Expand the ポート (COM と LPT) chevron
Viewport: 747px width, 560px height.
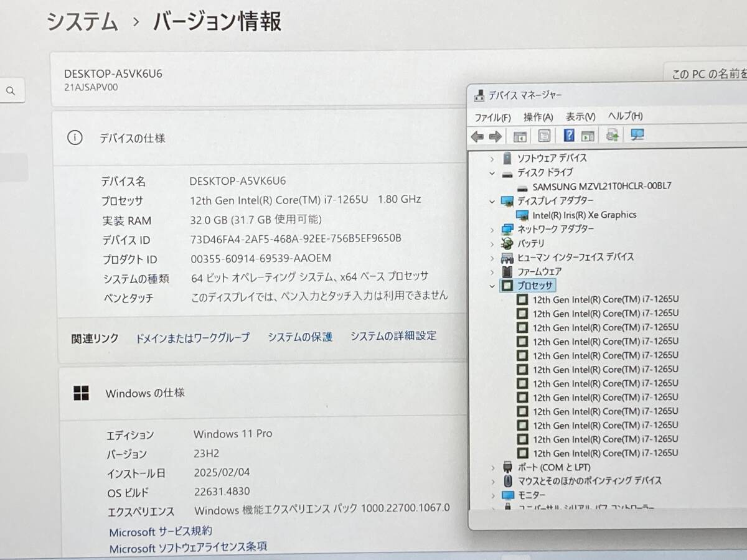coord(492,467)
